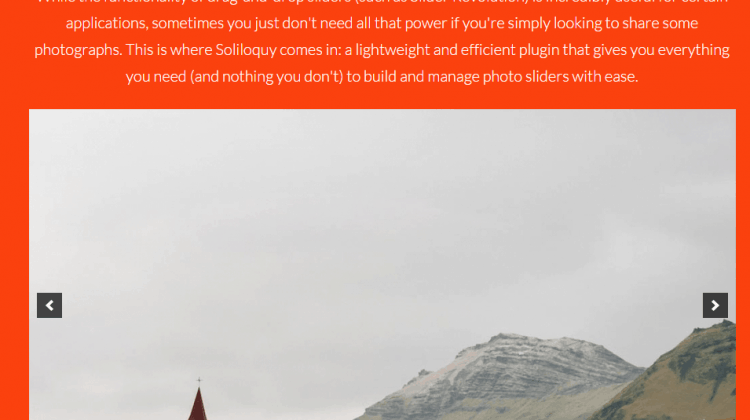Click the red church steeple in the photo
The image size is (750, 420).
click(198, 404)
